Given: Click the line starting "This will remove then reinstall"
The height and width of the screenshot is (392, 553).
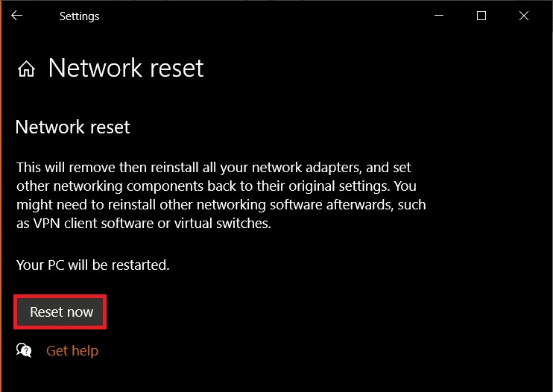Looking at the screenshot, I should [212, 167].
